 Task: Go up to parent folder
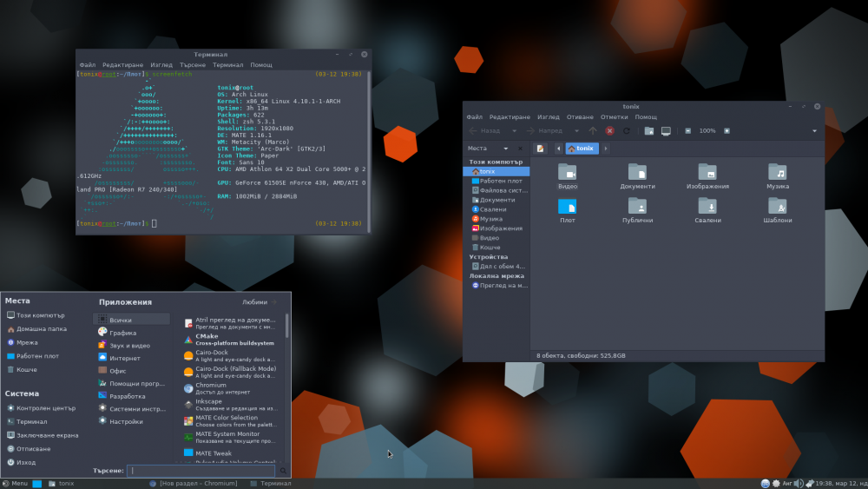(x=593, y=130)
